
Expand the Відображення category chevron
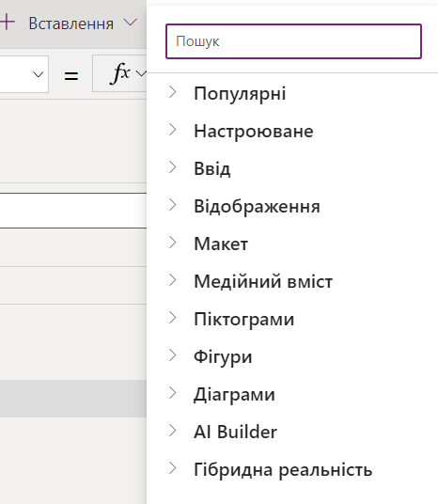click(173, 205)
